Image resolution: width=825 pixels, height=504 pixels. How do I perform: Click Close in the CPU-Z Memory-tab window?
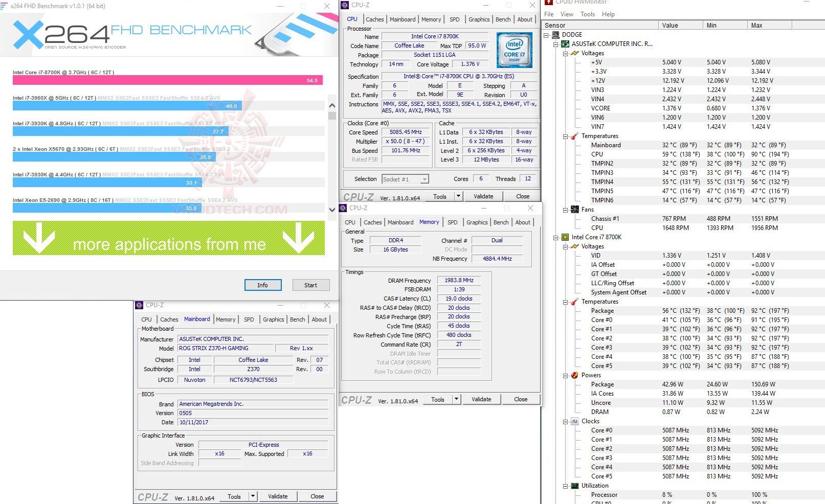[521, 399]
